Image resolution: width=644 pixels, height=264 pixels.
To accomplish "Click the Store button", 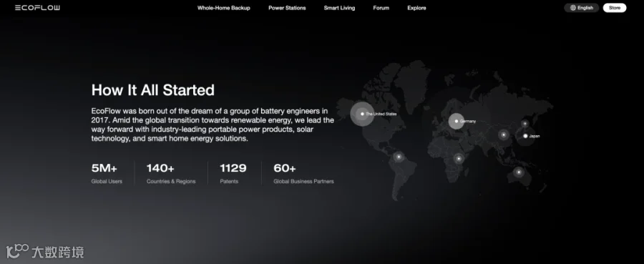I will click(x=615, y=8).
